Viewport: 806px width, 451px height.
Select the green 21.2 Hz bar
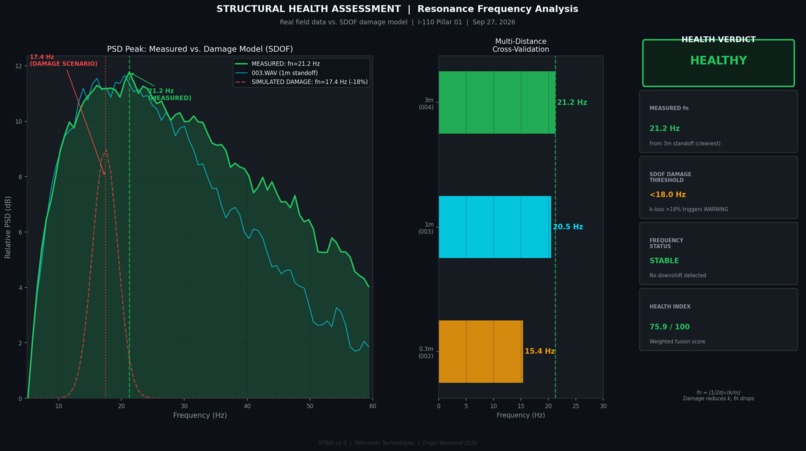[x=497, y=102]
